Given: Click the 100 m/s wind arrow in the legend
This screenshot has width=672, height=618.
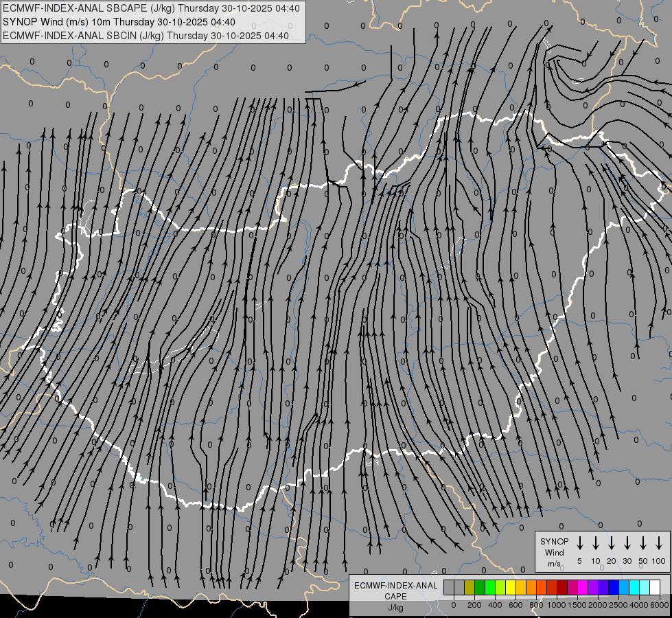Looking at the screenshot, I should tap(659, 543).
